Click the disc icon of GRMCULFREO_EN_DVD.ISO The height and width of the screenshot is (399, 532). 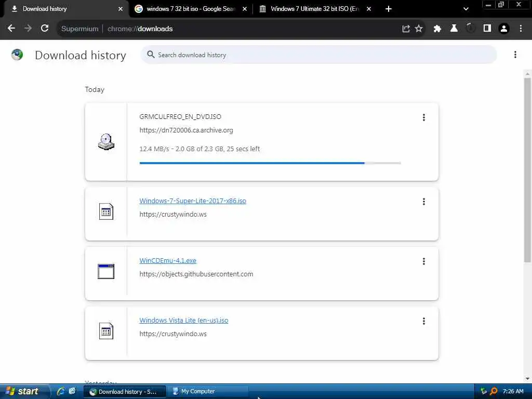[x=106, y=142]
